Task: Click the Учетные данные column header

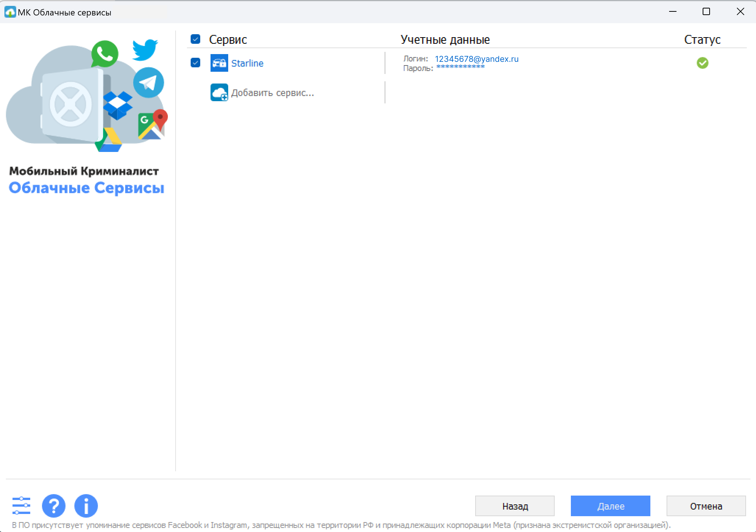Action: point(445,39)
